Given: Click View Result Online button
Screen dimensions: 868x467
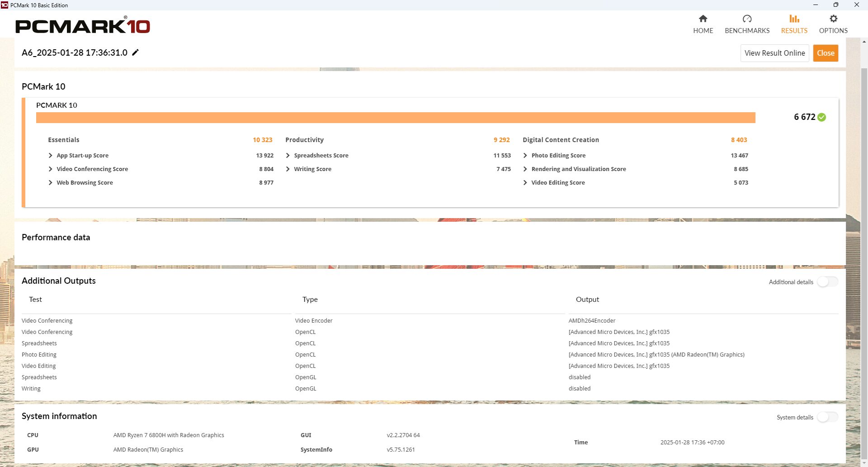Looking at the screenshot, I should pos(774,53).
